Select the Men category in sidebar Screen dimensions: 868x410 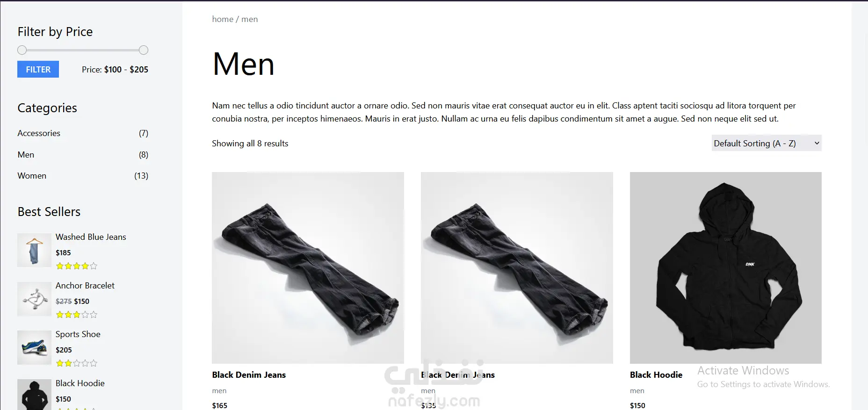point(26,155)
